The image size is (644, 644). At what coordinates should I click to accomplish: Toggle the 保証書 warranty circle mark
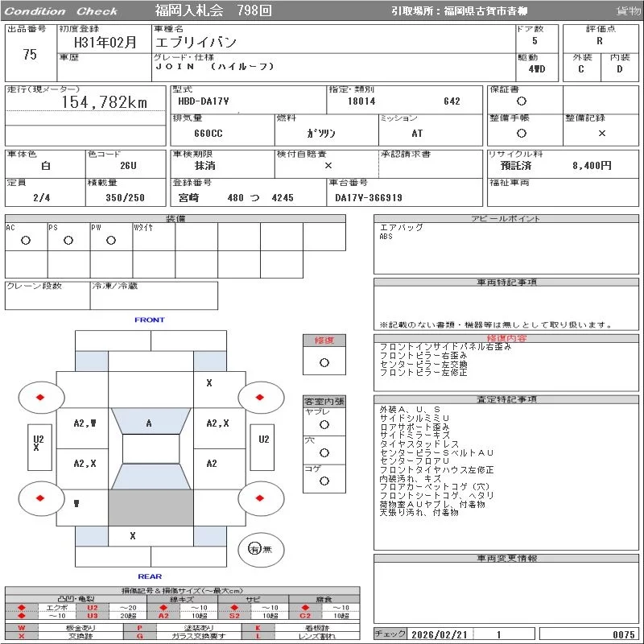pyautogui.click(x=522, y=101)
